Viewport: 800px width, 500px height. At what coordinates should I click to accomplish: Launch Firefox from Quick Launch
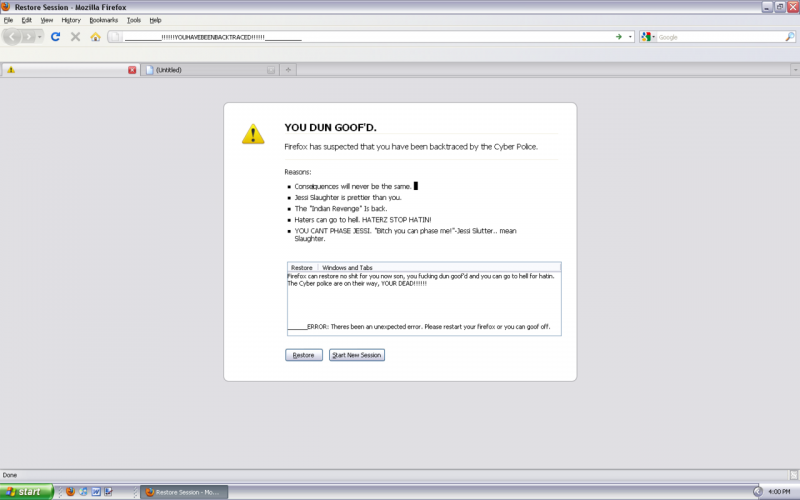70,492
